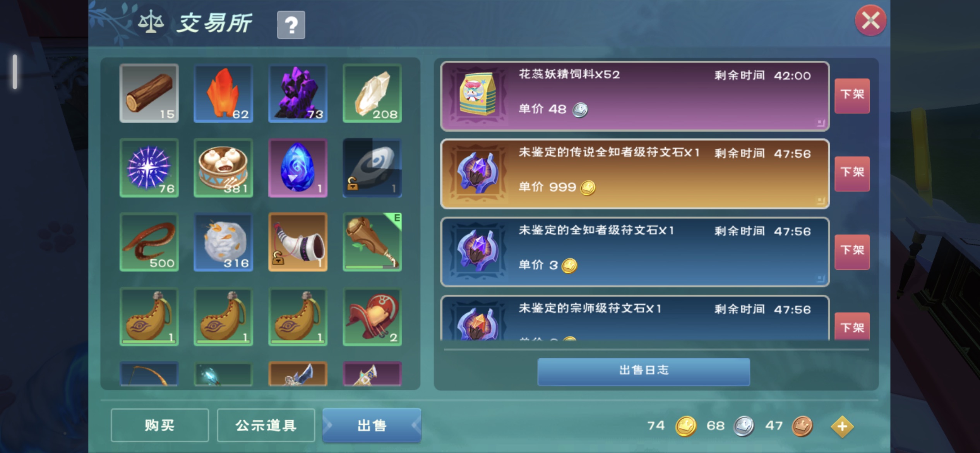980x453 pixels.
Task: Select the earthworm item with 500
Action: click(x=149, y=242)
